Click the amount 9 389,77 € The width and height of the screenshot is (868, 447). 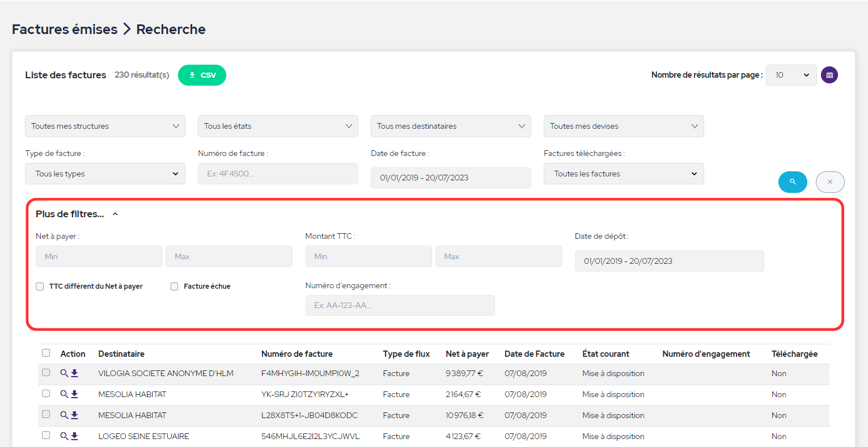(464, 373)
